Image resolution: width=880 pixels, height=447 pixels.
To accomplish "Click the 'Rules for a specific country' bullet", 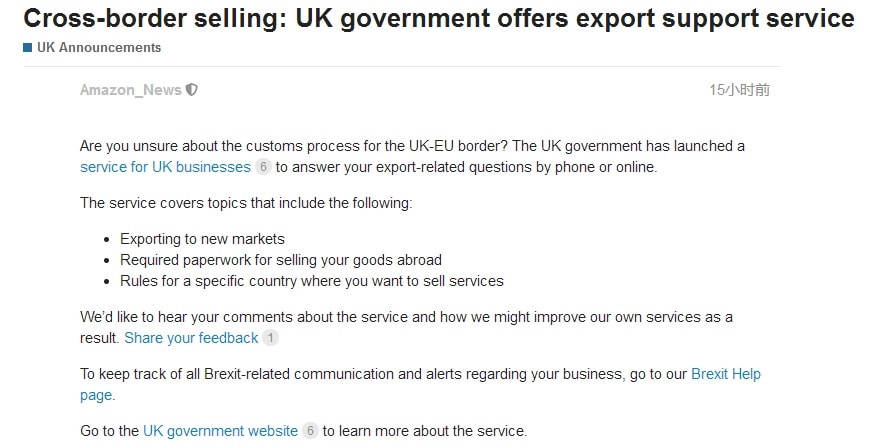I will pos(311,281).
